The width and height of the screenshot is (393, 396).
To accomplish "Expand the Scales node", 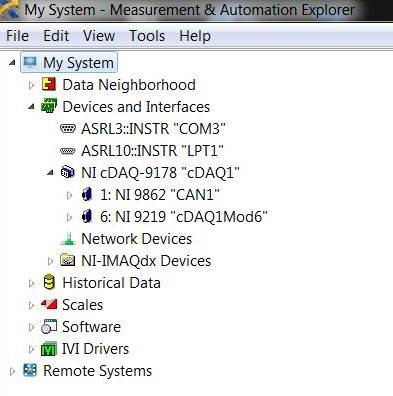I will [31, 305].
